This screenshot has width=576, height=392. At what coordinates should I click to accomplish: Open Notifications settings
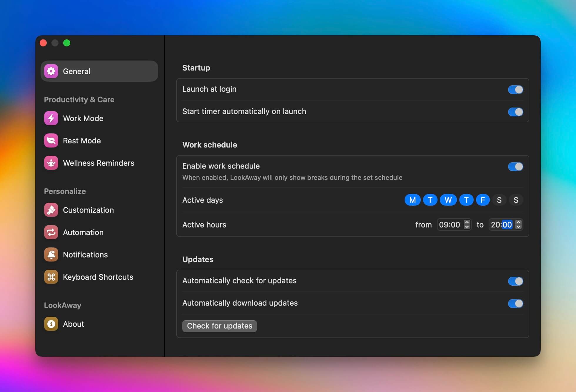pos(99,254)
